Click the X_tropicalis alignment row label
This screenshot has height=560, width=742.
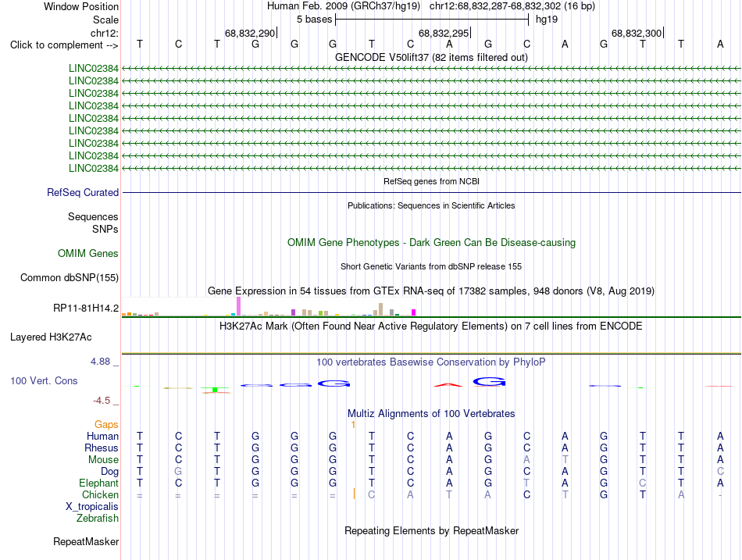point(92,507)
